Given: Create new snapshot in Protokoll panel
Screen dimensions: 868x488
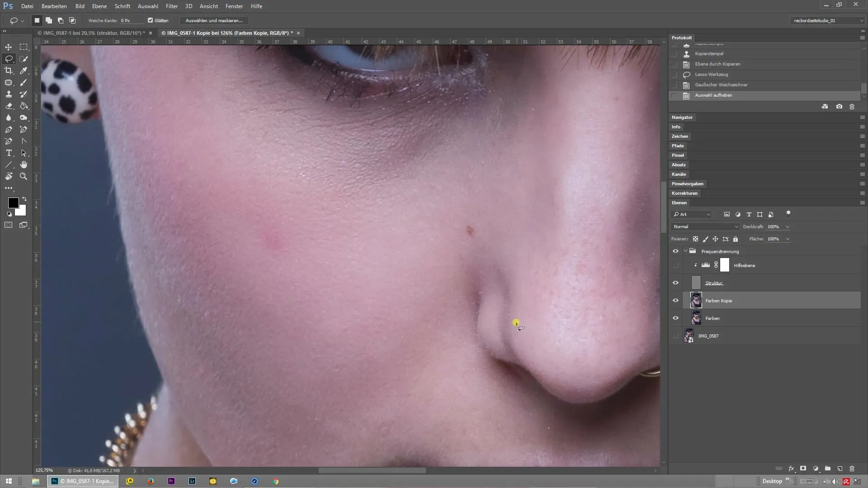Looking at the screenshot, I should point(839,107).
